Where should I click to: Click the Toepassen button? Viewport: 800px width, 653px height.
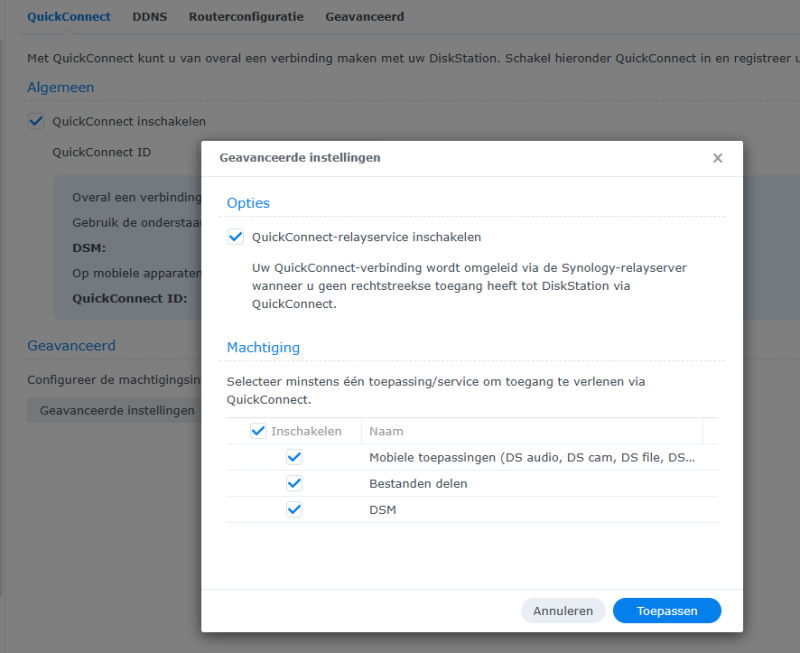(666, 610)
